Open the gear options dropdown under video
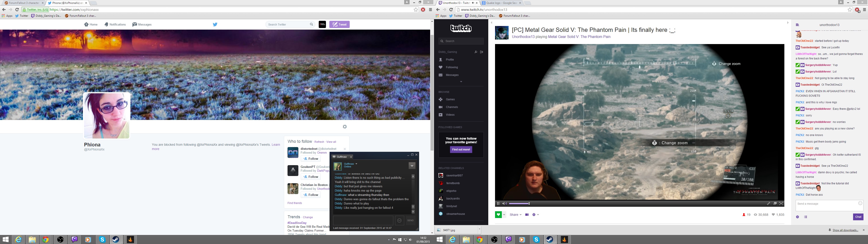 click(535, 215)
